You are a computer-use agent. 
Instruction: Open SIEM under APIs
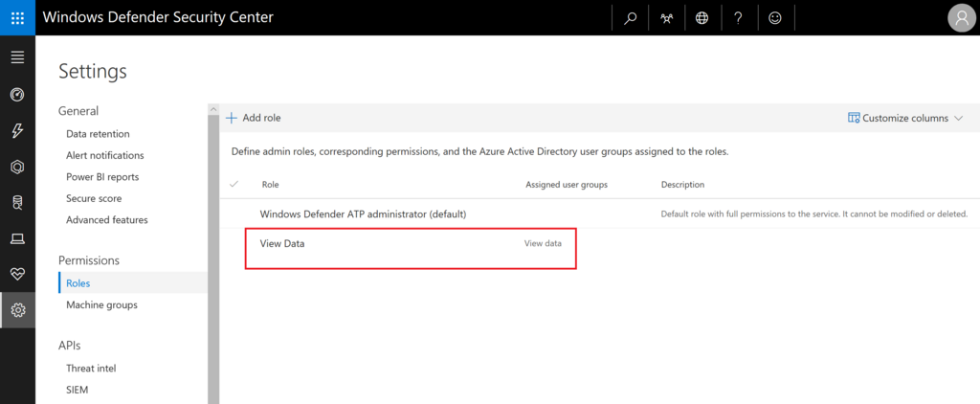pos(77,390)
